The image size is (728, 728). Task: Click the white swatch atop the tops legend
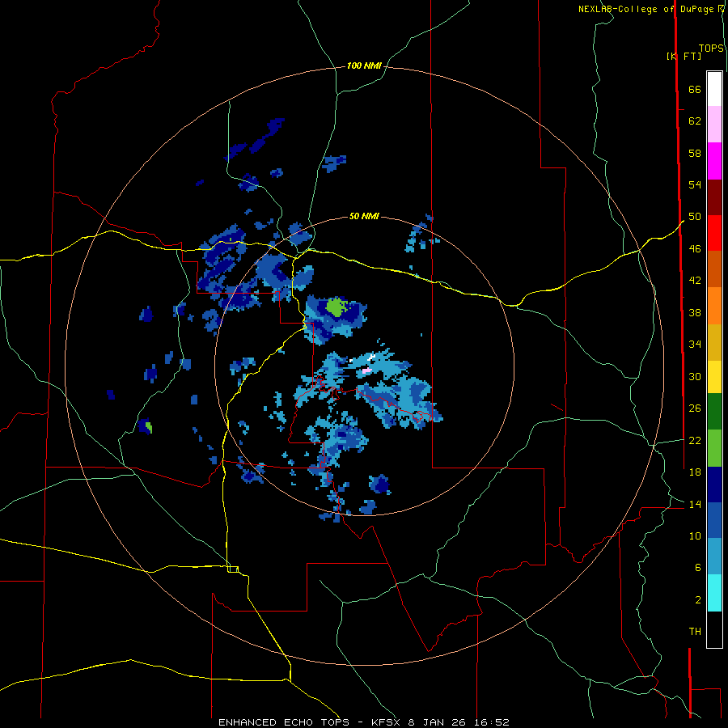(714, 89)
